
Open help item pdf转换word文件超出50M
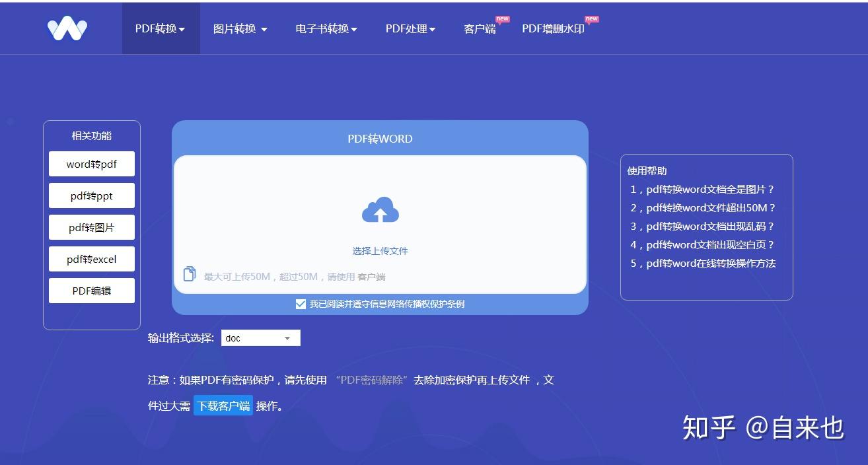point(702,207)
